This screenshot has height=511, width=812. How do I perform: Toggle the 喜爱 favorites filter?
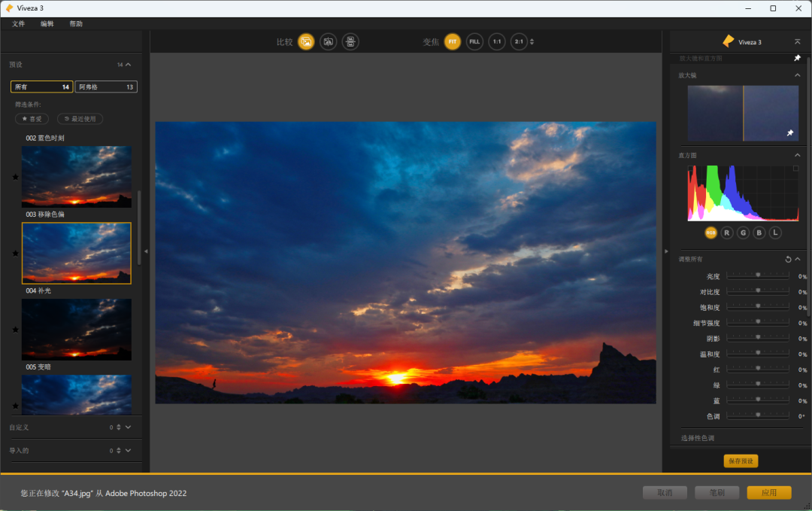pos(32,119)
